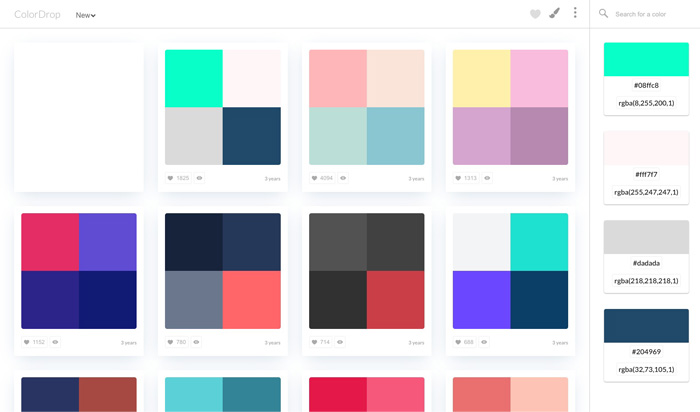Toggle eye view on turquoise violet palette

click(484, 342)
